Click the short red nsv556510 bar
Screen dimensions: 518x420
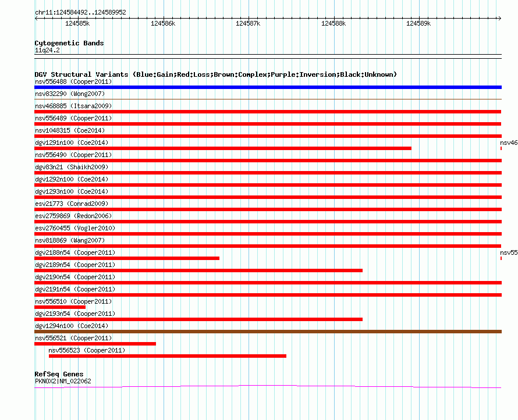[x=60, y=307]
